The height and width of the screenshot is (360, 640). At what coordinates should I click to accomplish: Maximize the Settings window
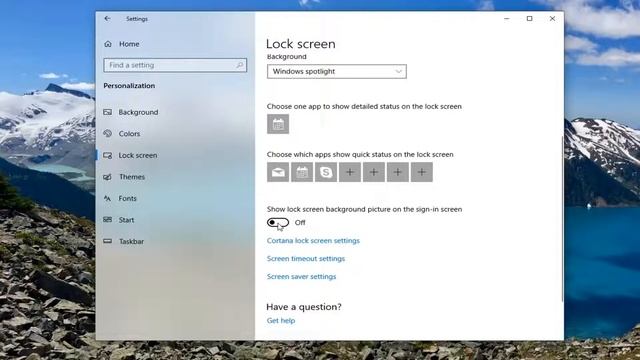pyautogui.click(x=529, y=18)
